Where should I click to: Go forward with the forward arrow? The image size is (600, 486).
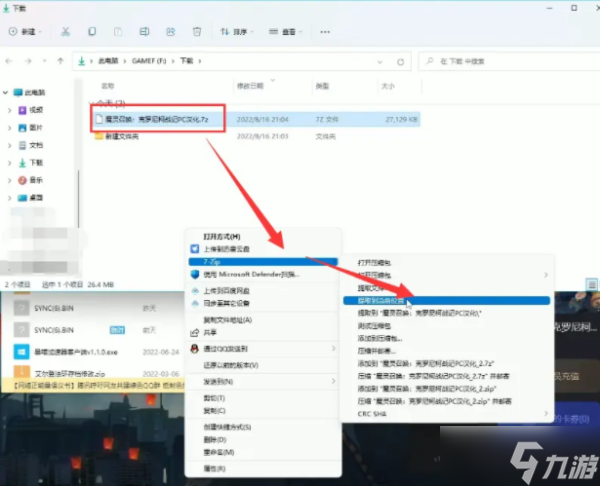pos(28,61)
